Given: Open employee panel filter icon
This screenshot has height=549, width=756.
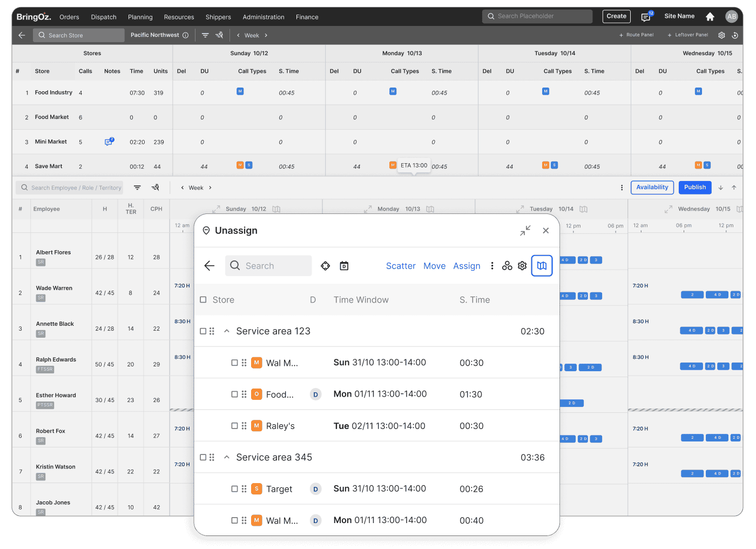Looking at the screenshot, I should (137, 188).
